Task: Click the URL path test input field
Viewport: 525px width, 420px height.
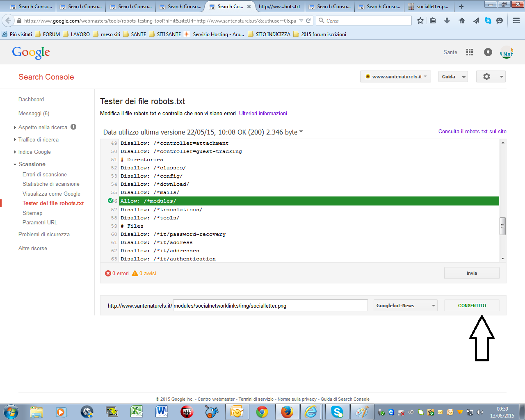Action: (270, 306)
